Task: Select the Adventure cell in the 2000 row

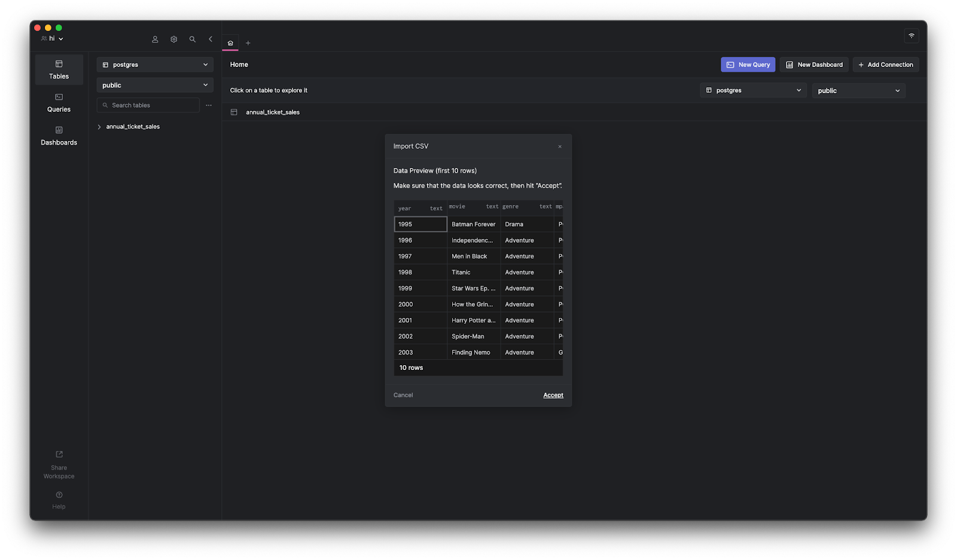Action: point(528,304)
